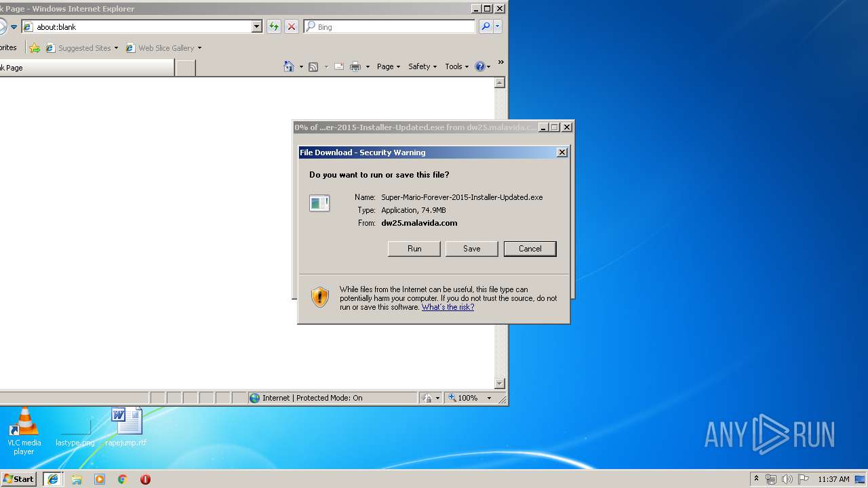Click Internet Explorer taskbar icon

point(53,479)
